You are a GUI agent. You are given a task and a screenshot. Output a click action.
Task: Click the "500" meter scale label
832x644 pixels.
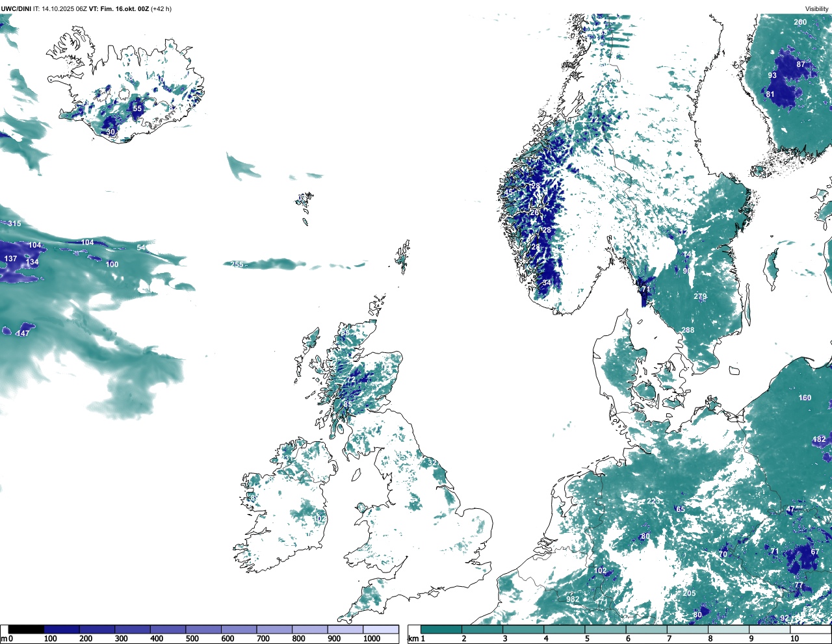point(192,639)
